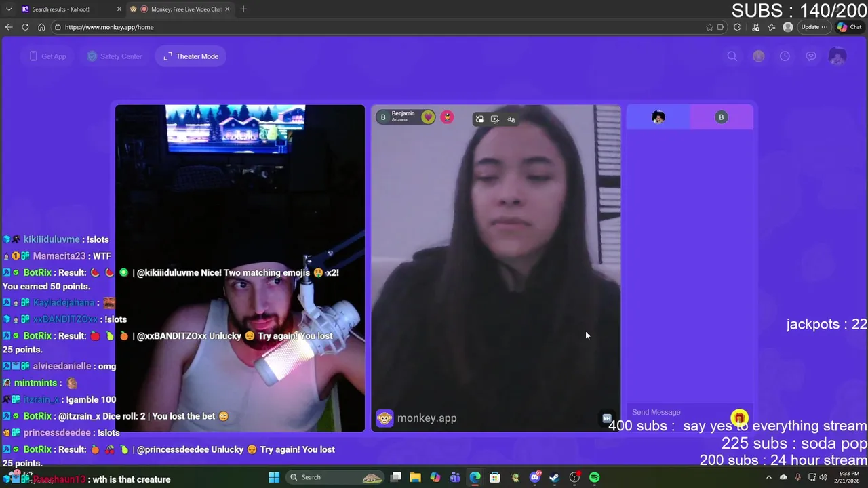The width and height of the screenshot is (868, 488).
Task: Click the streamer's webcam video
Action: [x=240, y=268]
